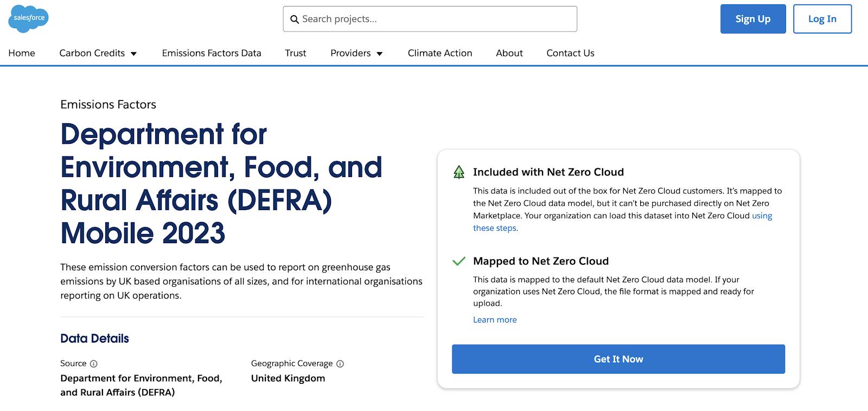Open the Source info tooltip icon

coord(93,364)
